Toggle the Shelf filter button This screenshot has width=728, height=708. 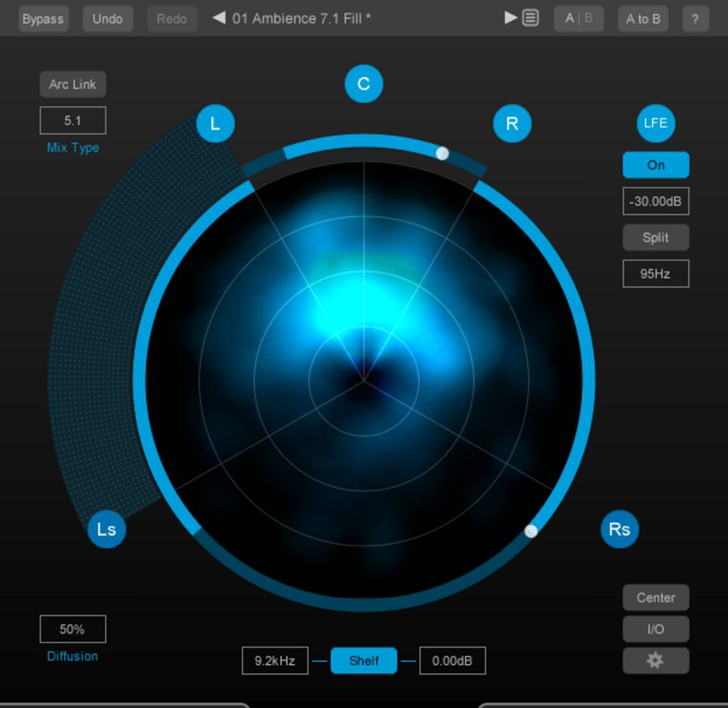[x=364, y=660]
